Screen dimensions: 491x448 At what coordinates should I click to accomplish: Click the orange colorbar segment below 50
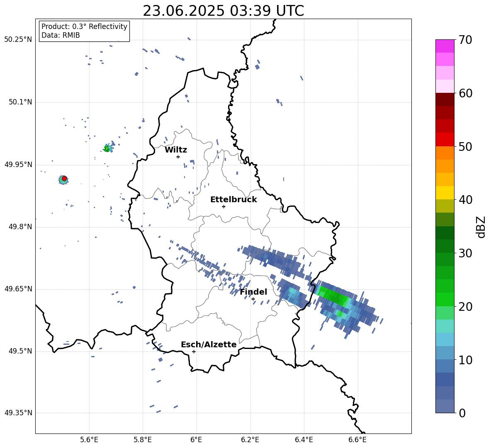point(445,153)
